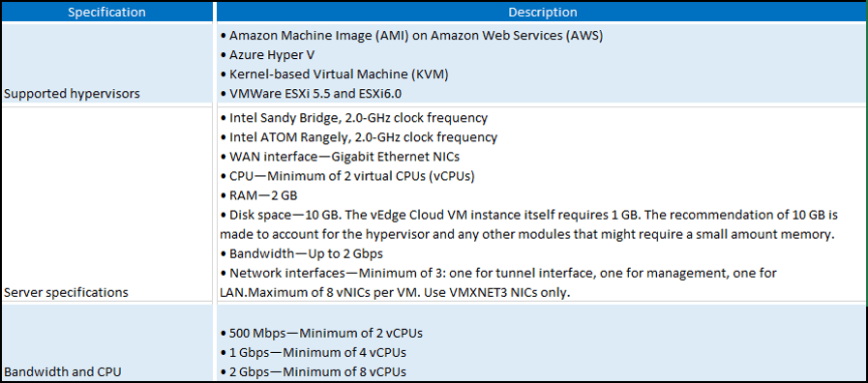Image resolution: width=868 pixels, height=383 pixels.
Task: Click the Bandwidth—Up to 2 Gbps line
Action: [x=303, y=254]
